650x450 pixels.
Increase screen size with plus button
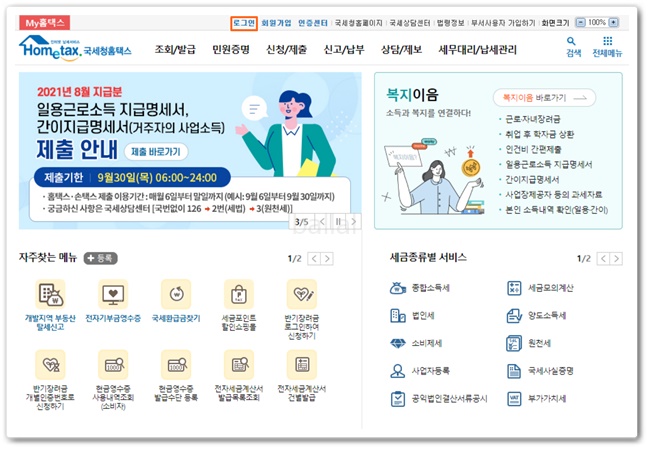tap(614, 22)
